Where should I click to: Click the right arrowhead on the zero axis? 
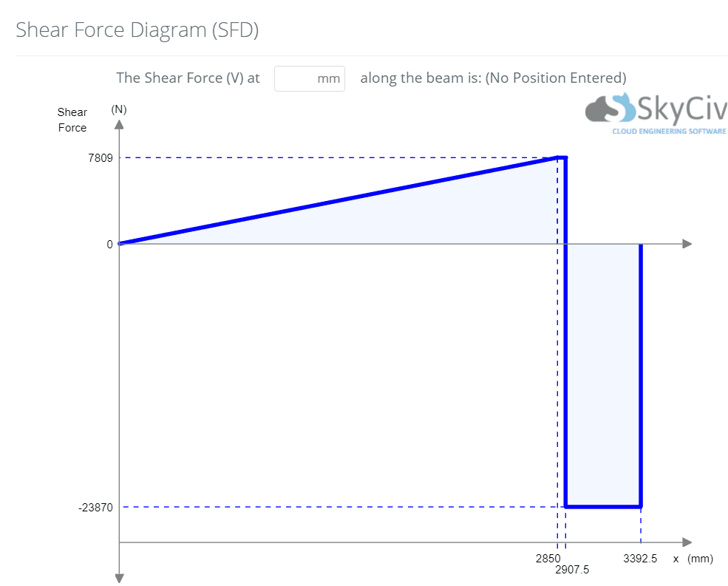coord(687,244)
